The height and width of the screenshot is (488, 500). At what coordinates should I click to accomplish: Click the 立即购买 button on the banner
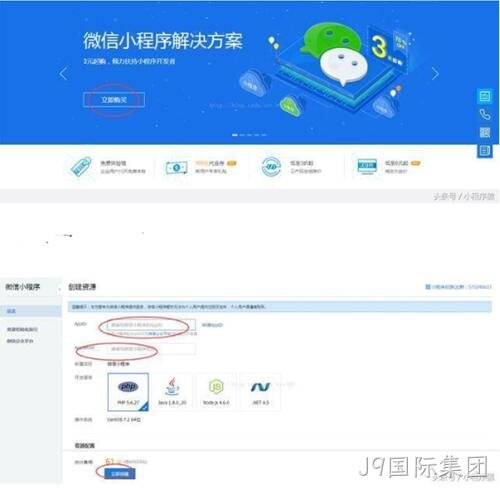click(x=114, y=100)
